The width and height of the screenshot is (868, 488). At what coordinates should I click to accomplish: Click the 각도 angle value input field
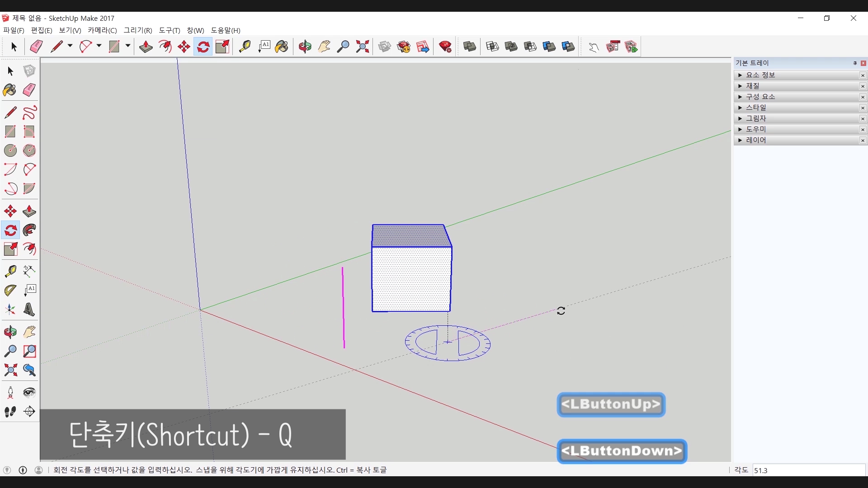pyautogui.click(x=808, y=470)
